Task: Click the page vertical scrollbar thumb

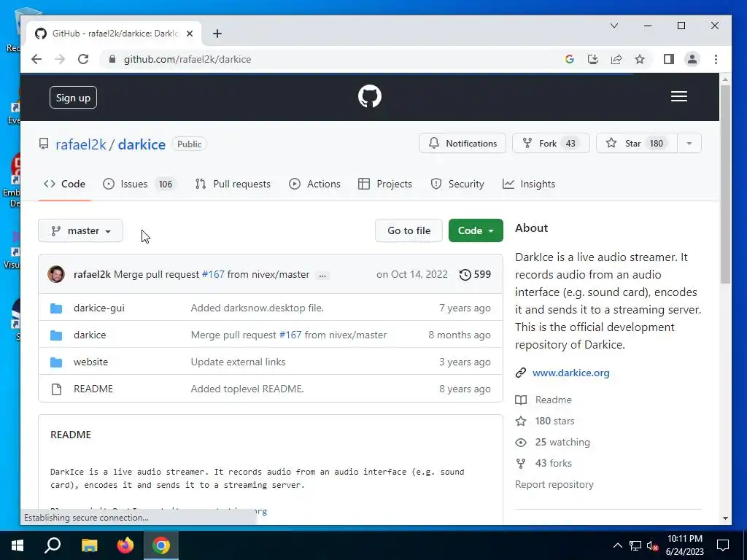Action: coord(725,184)
